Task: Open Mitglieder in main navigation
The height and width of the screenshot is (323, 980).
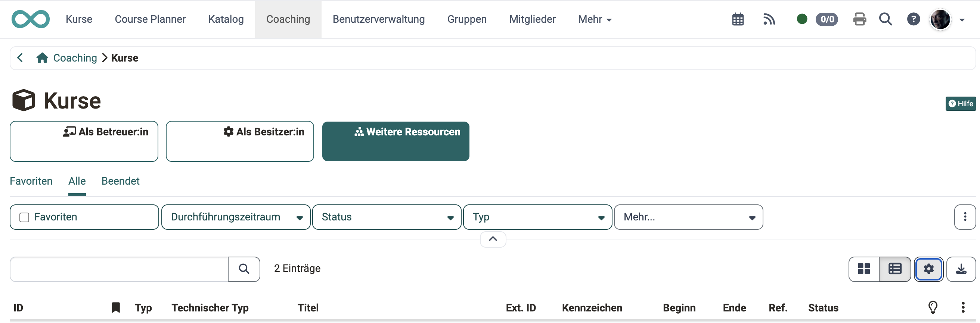Action: click(532, 19)
